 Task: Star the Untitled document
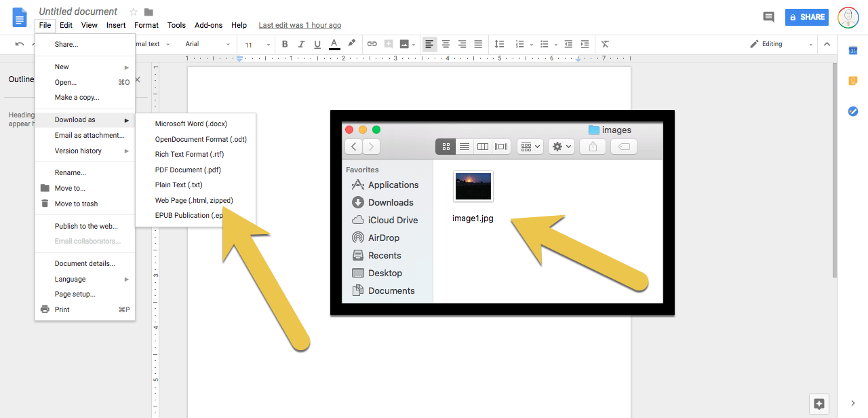[x=134, y=12]
